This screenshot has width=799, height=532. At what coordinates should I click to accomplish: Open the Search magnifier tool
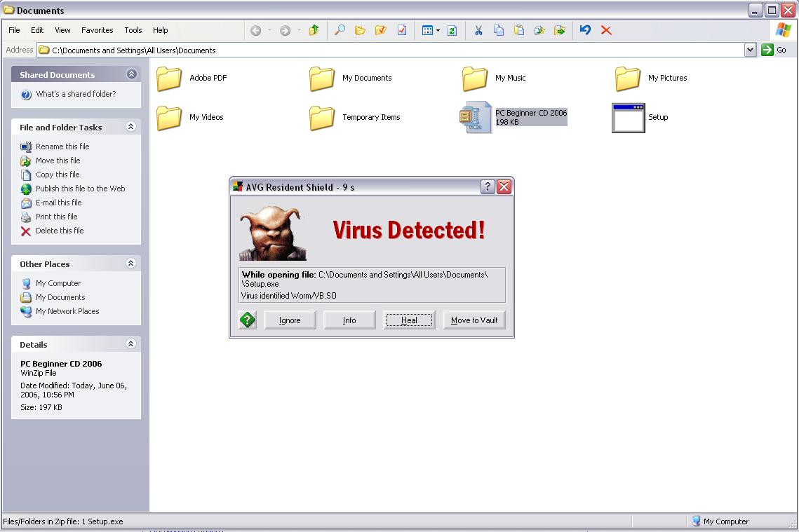pos(340,30)
